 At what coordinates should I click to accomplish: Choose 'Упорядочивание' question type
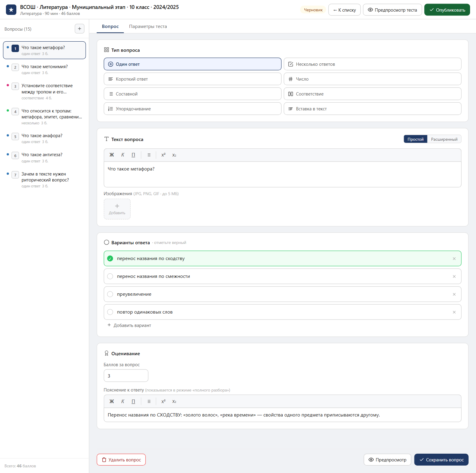(192, 109)
